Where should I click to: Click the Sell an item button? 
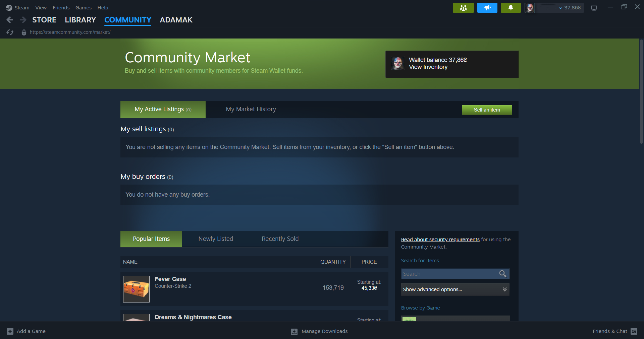487,110
